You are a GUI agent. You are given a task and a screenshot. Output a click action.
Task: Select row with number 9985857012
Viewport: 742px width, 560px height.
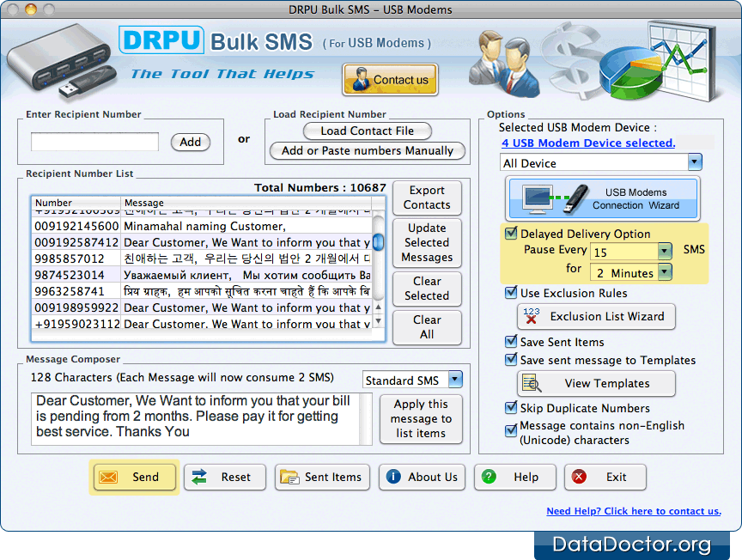[x=202, y=259]
